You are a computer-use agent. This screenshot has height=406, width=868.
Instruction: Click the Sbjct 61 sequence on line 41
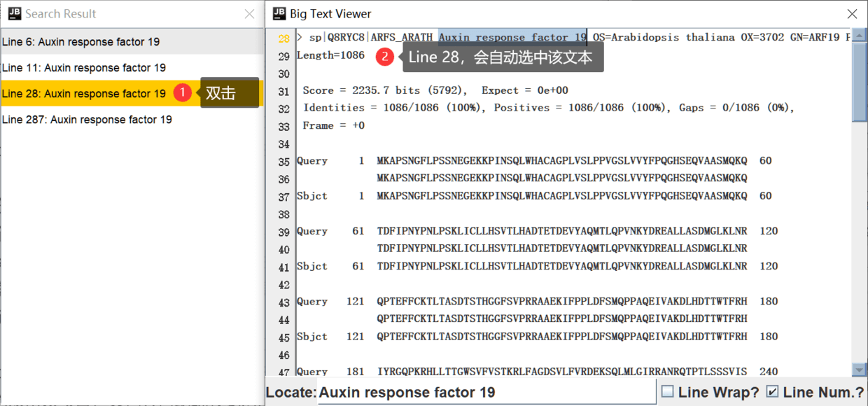click(x=561, y=266)
